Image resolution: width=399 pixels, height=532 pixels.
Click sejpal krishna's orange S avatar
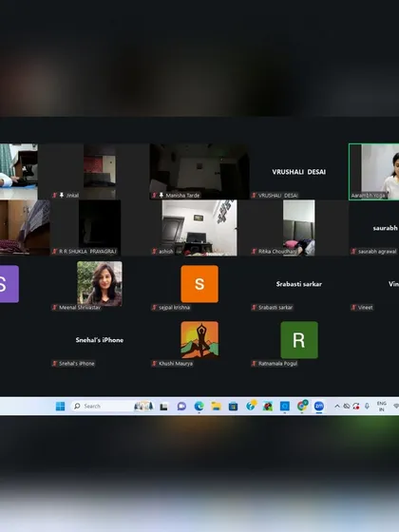(x=199, y=284)
